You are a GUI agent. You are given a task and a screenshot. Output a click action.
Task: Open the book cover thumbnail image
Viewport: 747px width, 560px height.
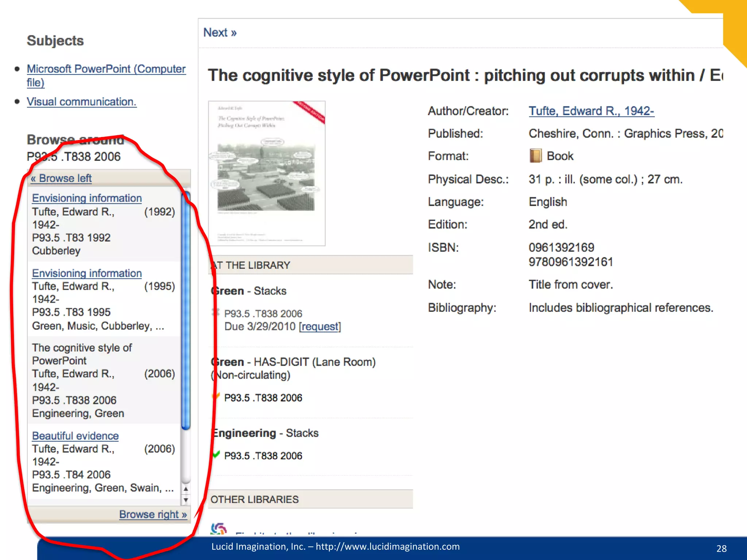[267, 173]
